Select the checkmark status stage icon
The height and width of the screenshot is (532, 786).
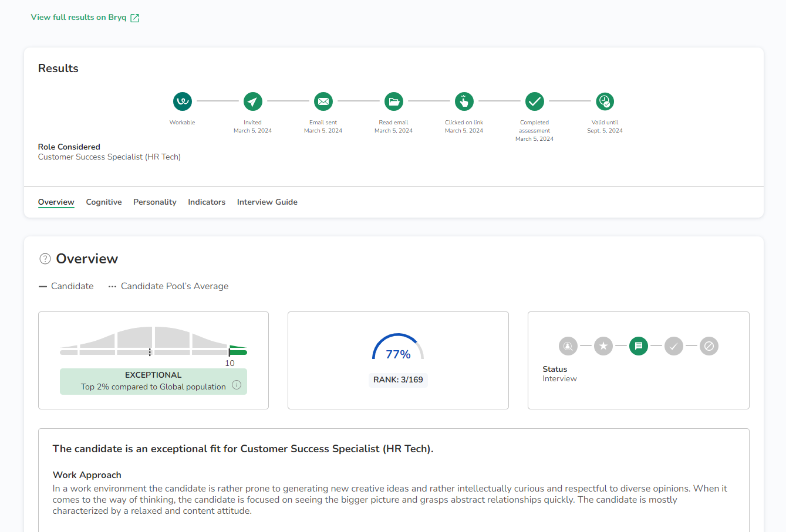tap(674, 346)
